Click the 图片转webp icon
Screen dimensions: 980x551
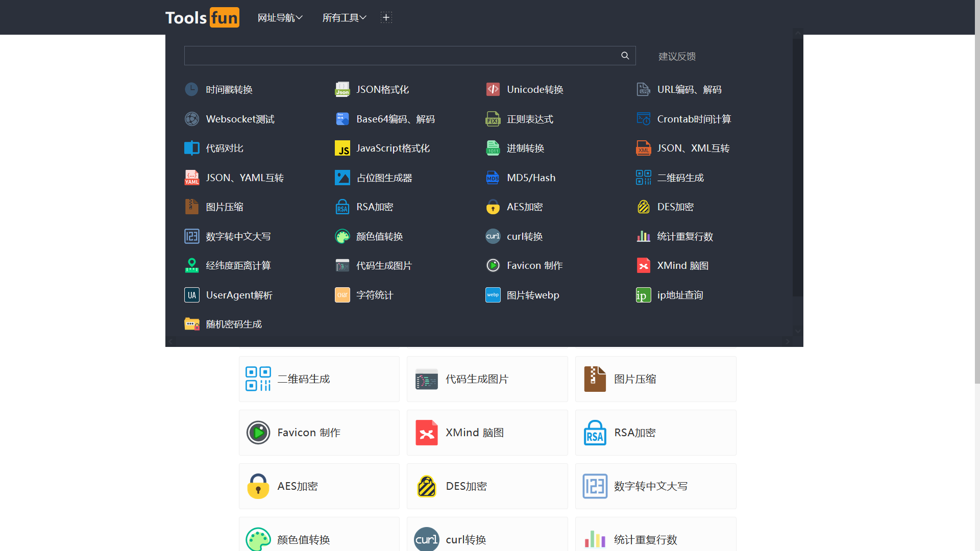(493, 295)
